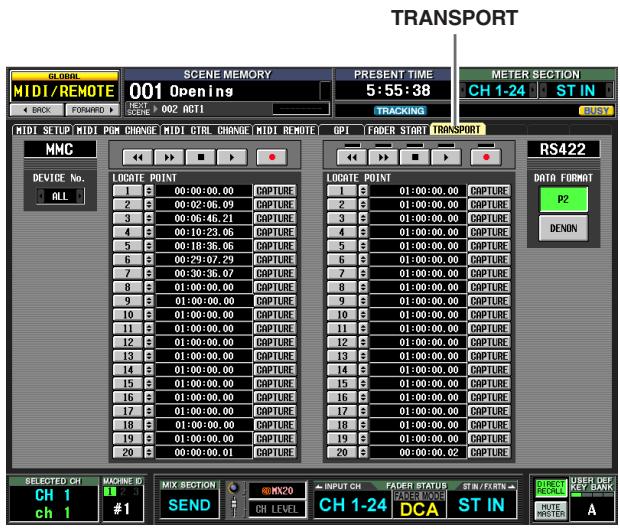Capture RS422 locate point 20
Viewport: 620px width, 529px height.
[489, 452]
